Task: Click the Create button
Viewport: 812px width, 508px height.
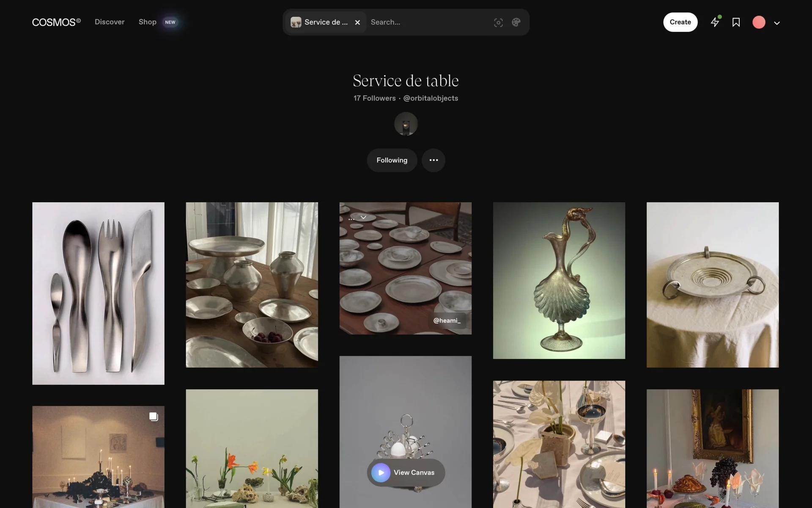Action: pos(680,22)
